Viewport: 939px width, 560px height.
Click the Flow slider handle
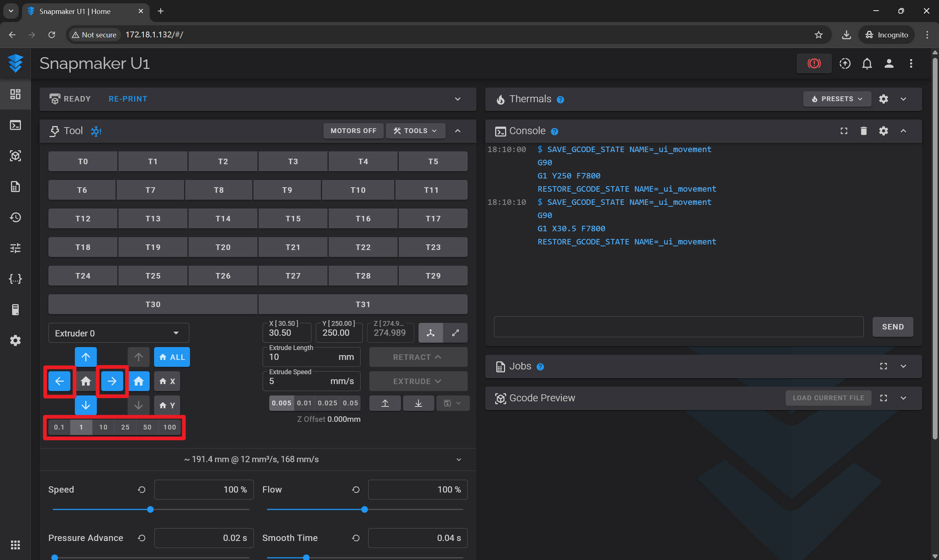click(x=364, y=509)
